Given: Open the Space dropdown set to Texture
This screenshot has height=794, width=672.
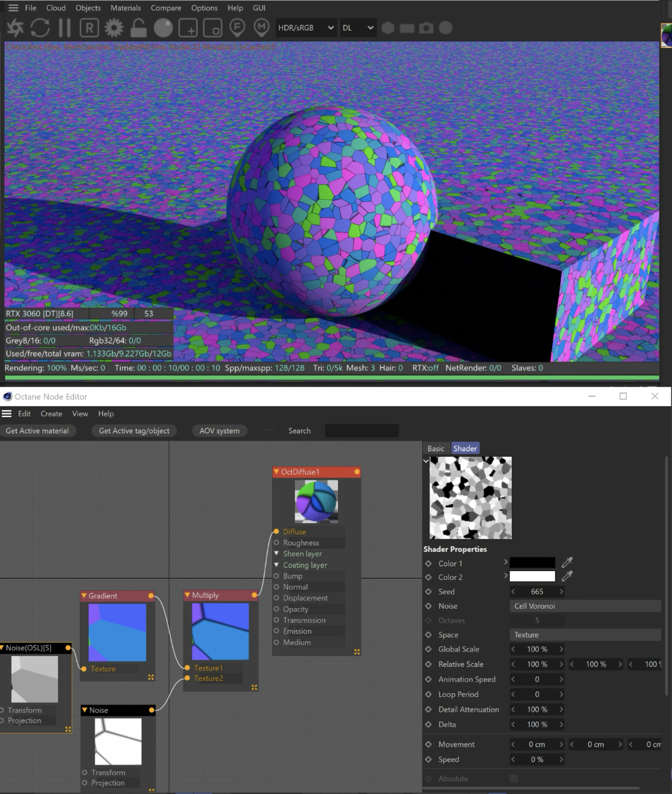Looking at the screenshot, I should (x=585, y=635).
